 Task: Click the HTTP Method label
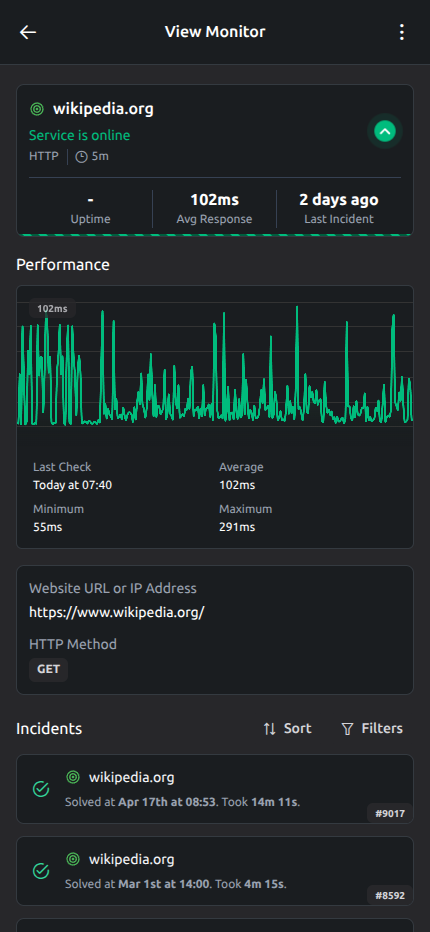click(x=73, y=644)
